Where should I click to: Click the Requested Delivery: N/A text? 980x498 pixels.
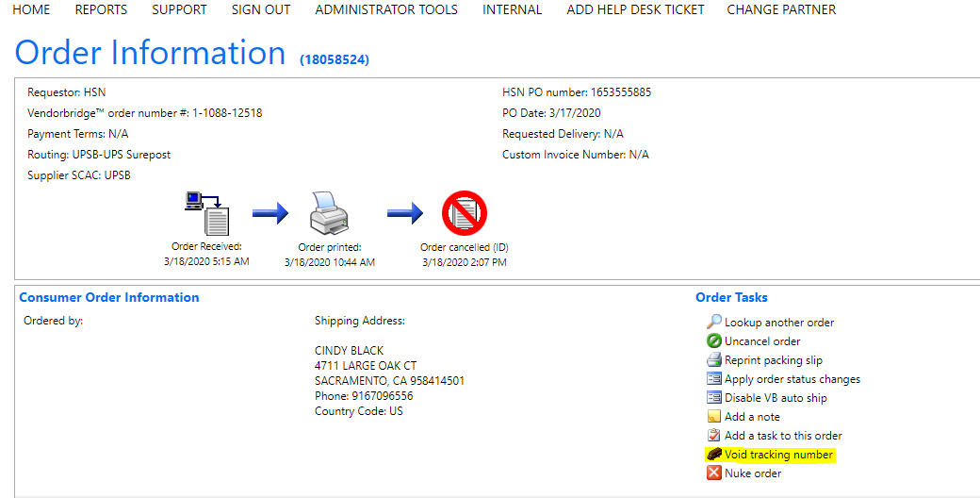(x=563, y=134)
